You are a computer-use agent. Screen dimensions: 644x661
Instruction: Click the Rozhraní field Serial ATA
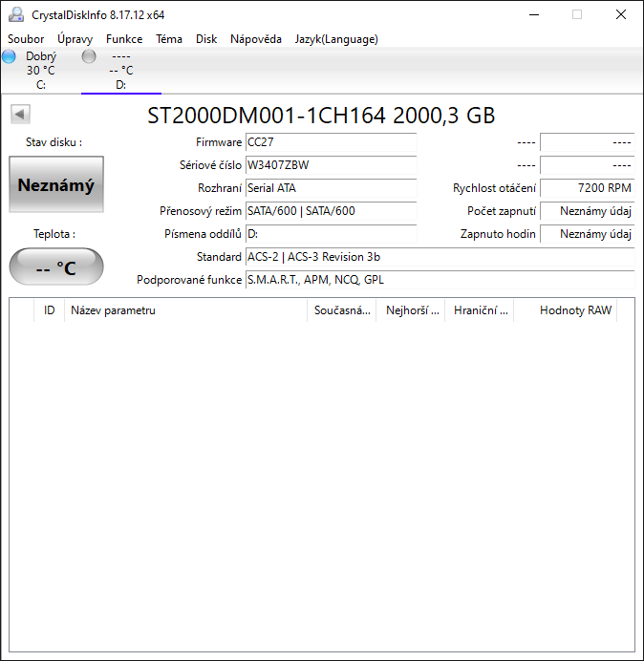(331, 187)
